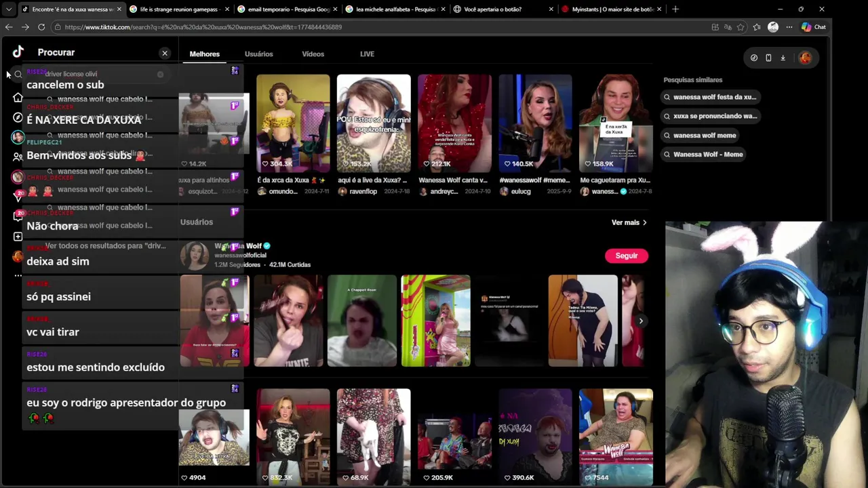Screen dimensions: 868x488
Task: Advance the user videos carousel arrow
Action: 641,321
